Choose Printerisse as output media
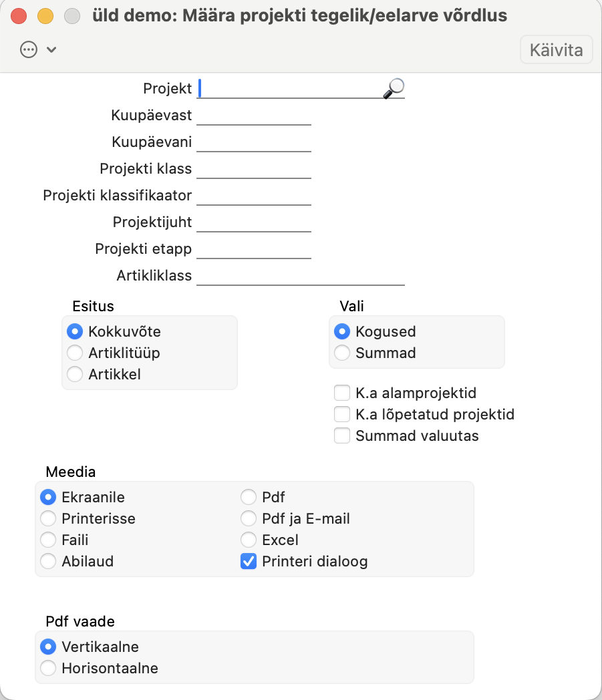Screen dimensions: 602x700 [x=48, y=519]
